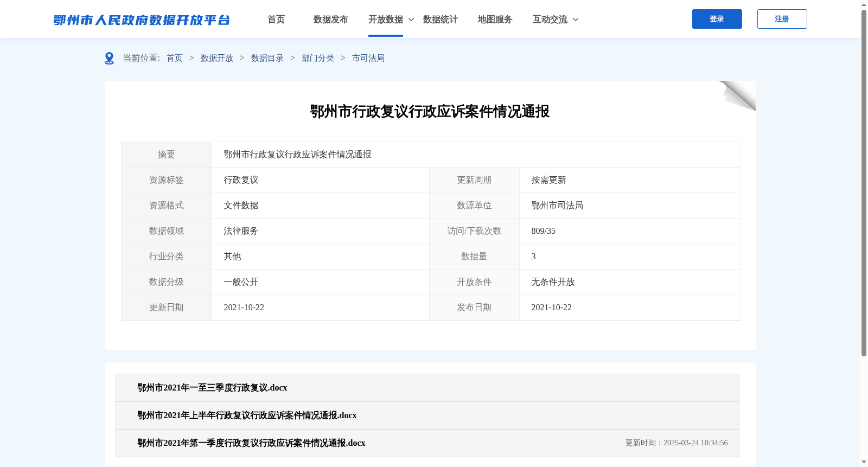Expand the 开放数据 dropdown chevron

[x=411, y=20]
